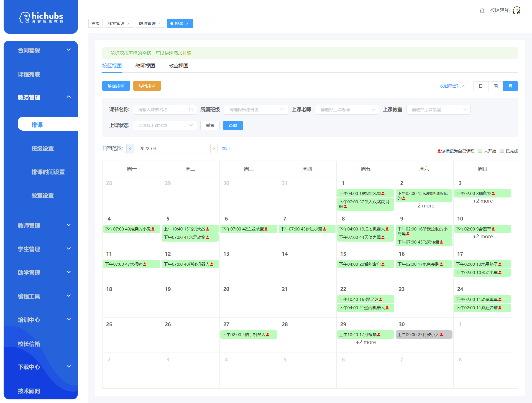Close the 跟进管理 tab
Screen dimensions: 532x403
[160, 24]
